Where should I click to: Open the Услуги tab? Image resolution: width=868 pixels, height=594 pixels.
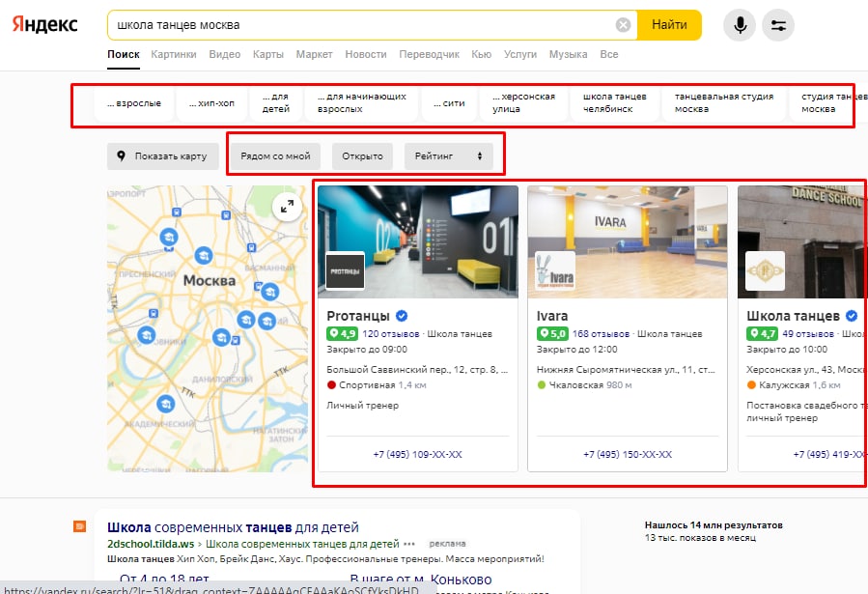pos(520,54)
